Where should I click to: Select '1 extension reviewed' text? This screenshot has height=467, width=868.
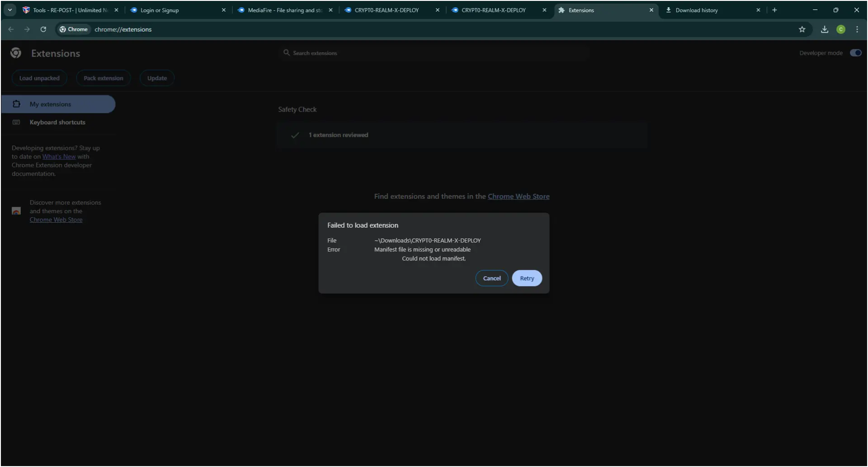pos(338,135)
